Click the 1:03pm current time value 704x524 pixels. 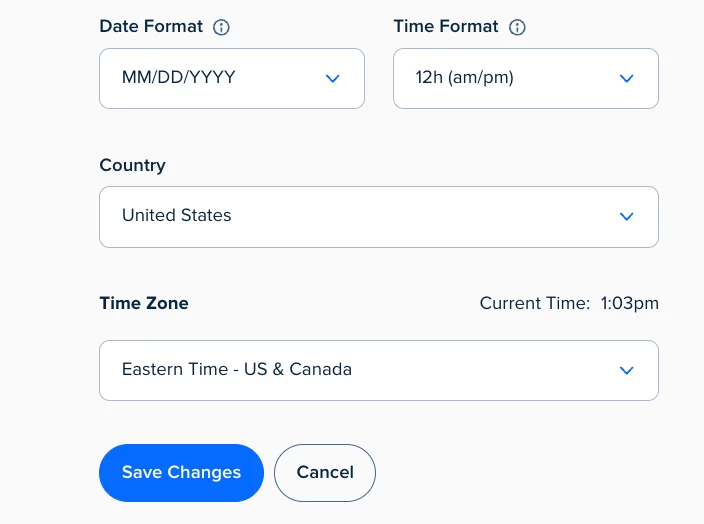pos(629,304)
